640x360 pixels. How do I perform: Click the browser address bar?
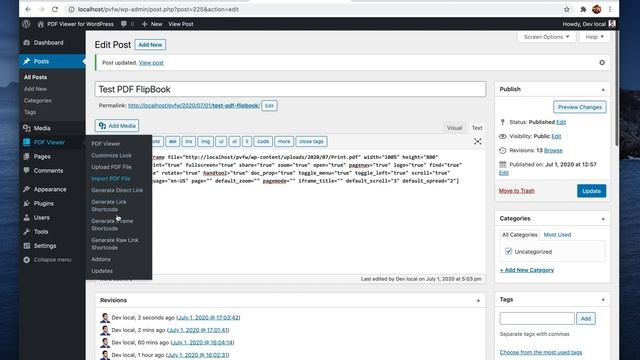point(314,9)
